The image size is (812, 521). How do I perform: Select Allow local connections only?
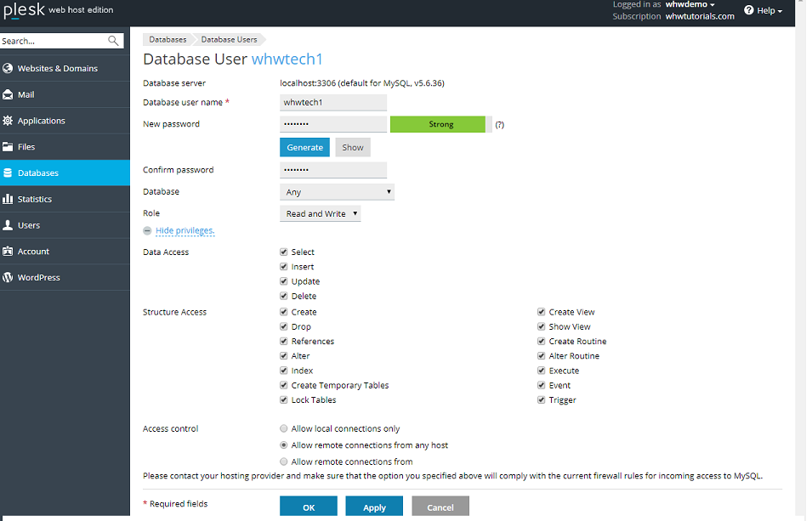tap(284, 429)
